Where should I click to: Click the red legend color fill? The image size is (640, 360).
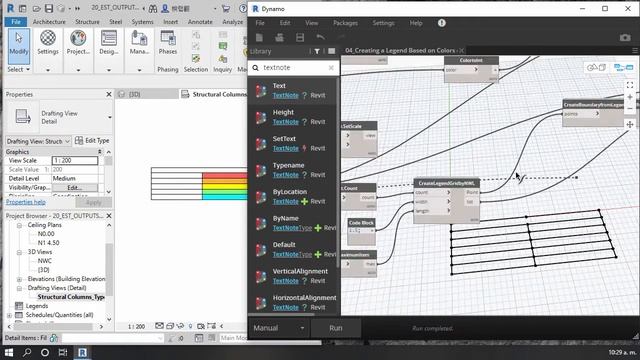(224, 176)
